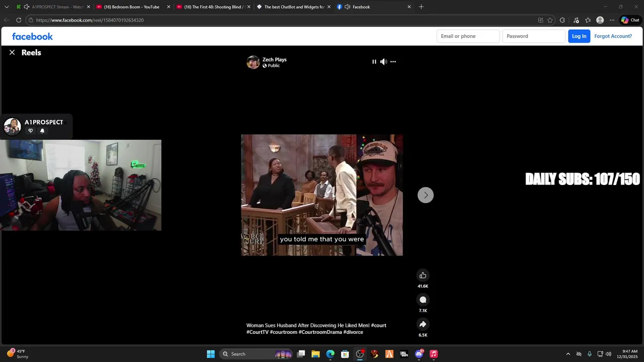Open the Zech Plays profile picture
Viewport: 644px width, 362px height.
253,62
